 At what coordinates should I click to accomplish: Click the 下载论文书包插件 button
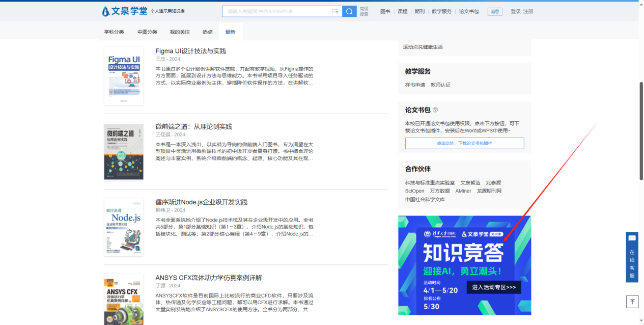click(464, 143)
